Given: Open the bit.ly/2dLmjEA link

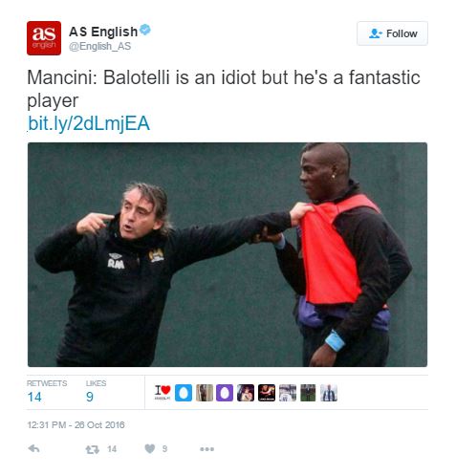Looking at the screenshot, I should pyautogui.click(x=89, y=123).
